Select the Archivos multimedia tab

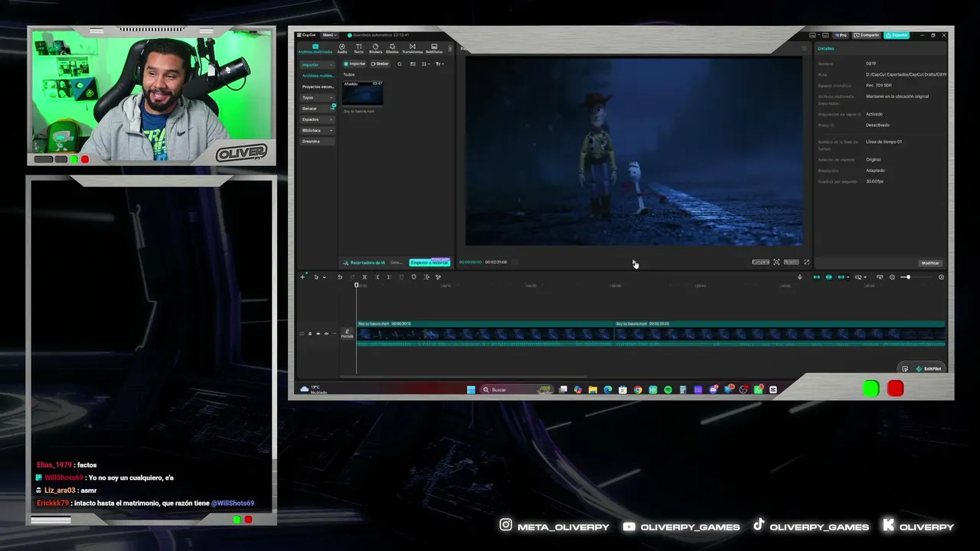click(x=315, y=48)
